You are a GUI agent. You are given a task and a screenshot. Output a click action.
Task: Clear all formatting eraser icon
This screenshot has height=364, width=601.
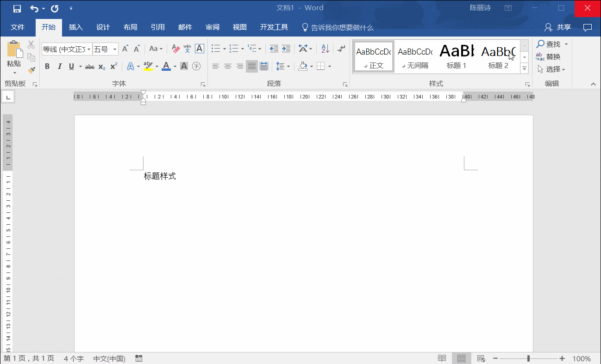[x=175, y=49]
